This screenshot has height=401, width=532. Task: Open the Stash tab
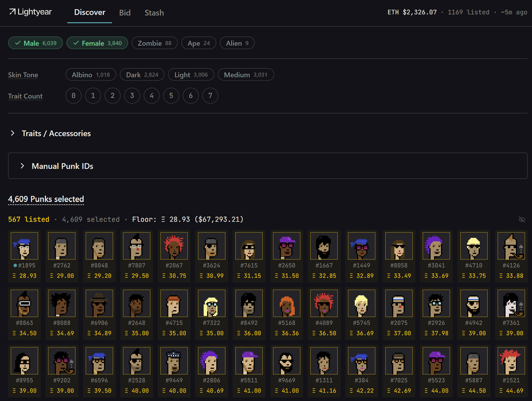tap(154, 12)
